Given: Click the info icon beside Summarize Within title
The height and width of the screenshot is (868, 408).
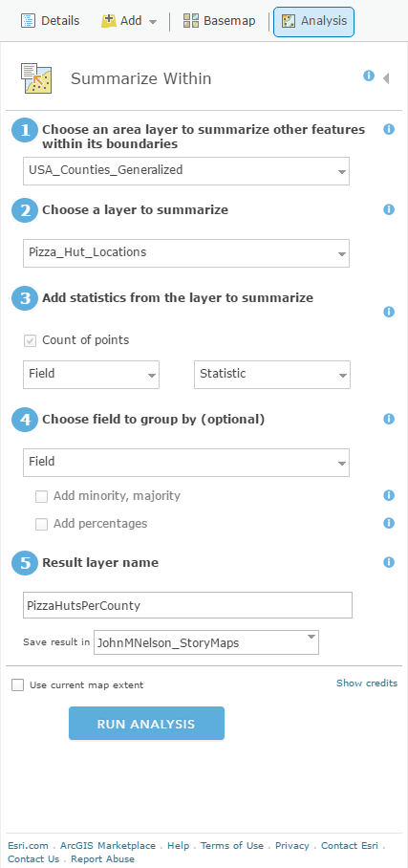Looking at the screenshot, I should click(369, 76).
